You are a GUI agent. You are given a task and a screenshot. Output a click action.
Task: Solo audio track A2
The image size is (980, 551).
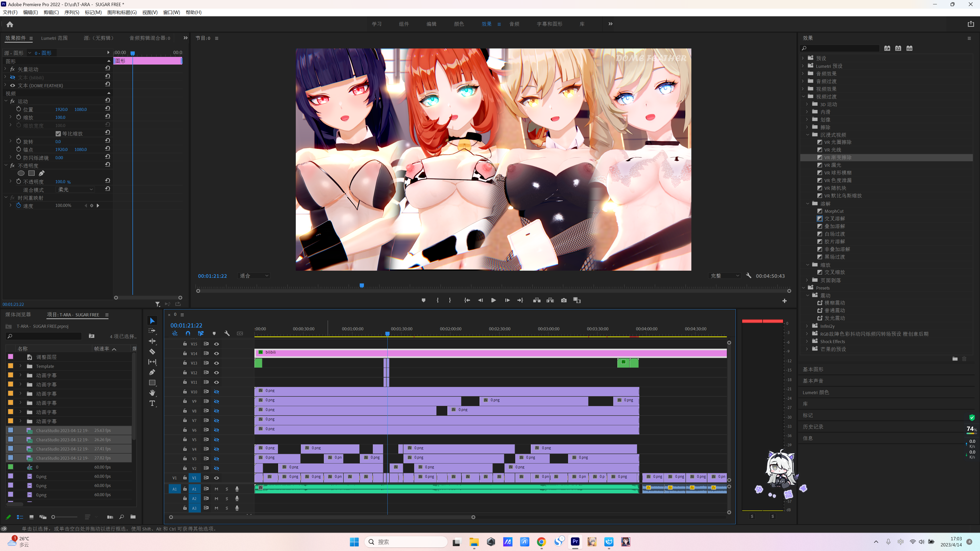227,498
